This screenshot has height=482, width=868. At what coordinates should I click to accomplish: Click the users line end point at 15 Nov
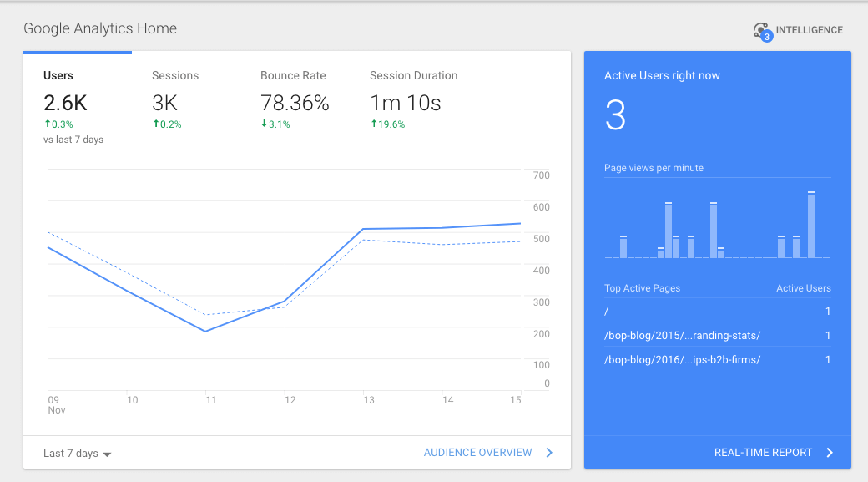pos(520,223)
